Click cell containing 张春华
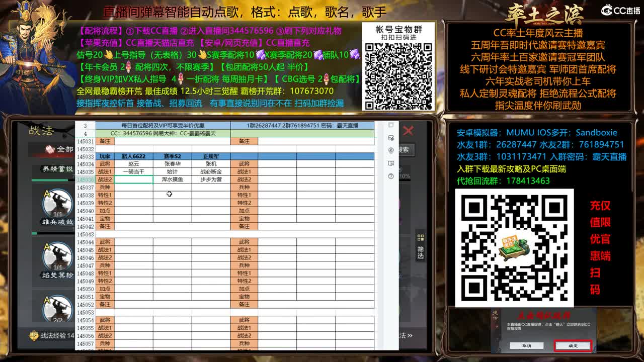 coord(173,164)
